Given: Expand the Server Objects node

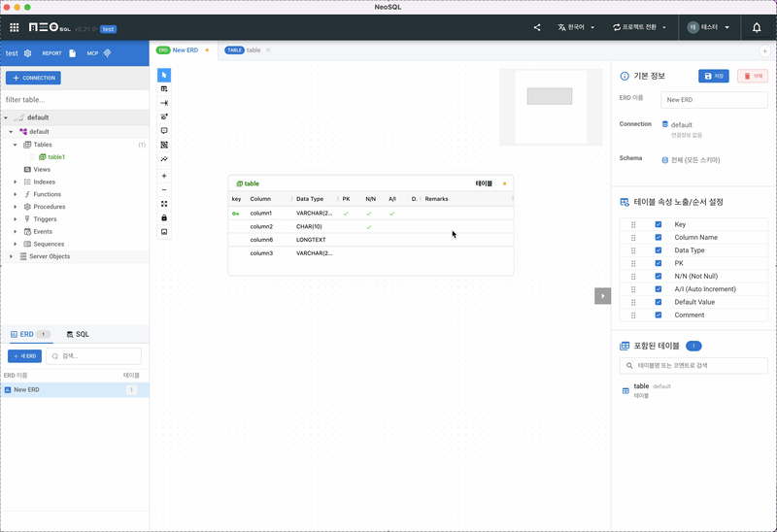Looking at the screenshot, I should 11,256.
